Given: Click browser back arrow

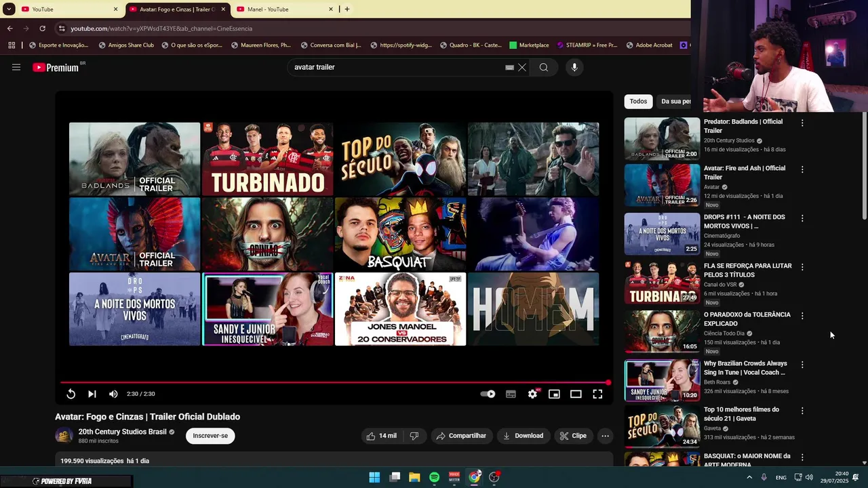Looking at the screenshot, I should point(9,28).
